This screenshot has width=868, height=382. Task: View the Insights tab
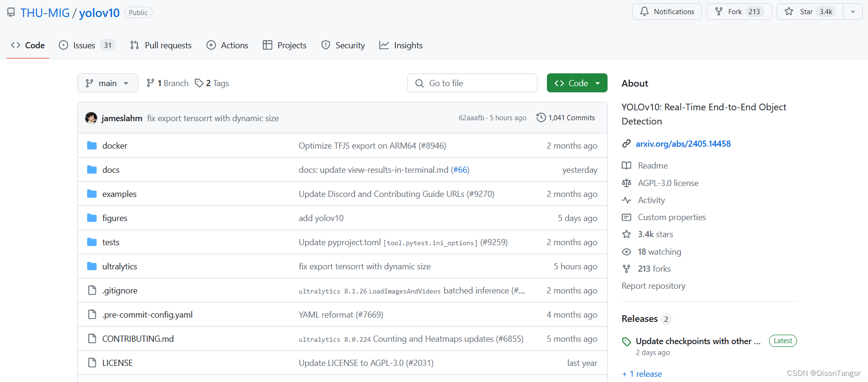pyautogui.click(x=401, y=45)
